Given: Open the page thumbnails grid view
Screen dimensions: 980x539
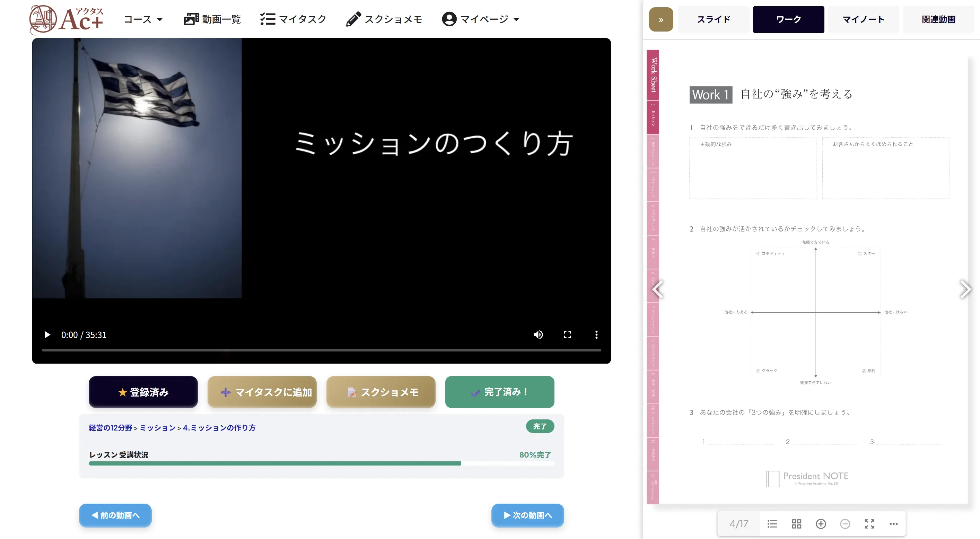Looking at the screenshot, I should pyautogui.click(x=796, y=524).
